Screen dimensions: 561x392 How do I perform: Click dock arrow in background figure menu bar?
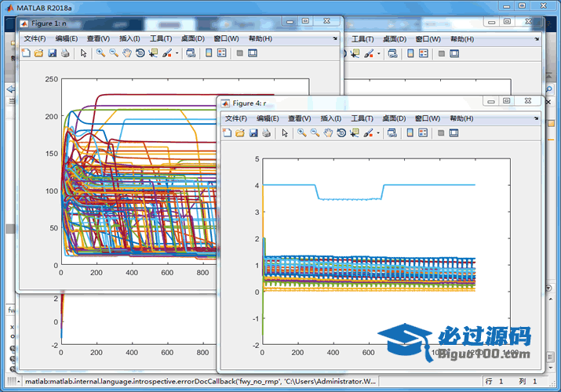coord(537,39)
